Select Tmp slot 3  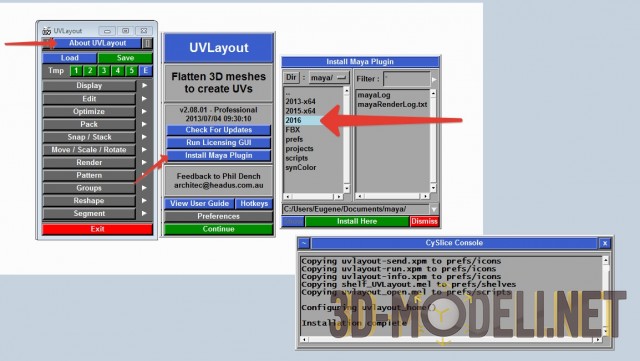[x=104, y=71]
